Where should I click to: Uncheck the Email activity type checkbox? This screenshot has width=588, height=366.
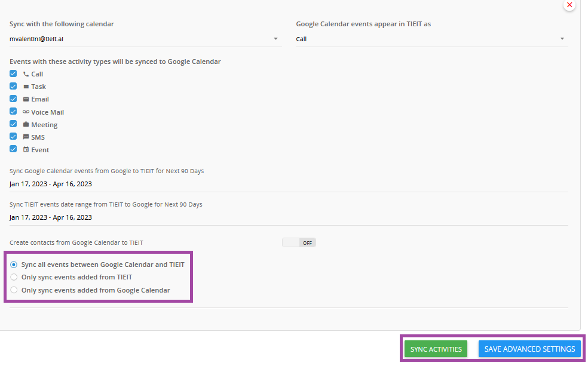13,99
